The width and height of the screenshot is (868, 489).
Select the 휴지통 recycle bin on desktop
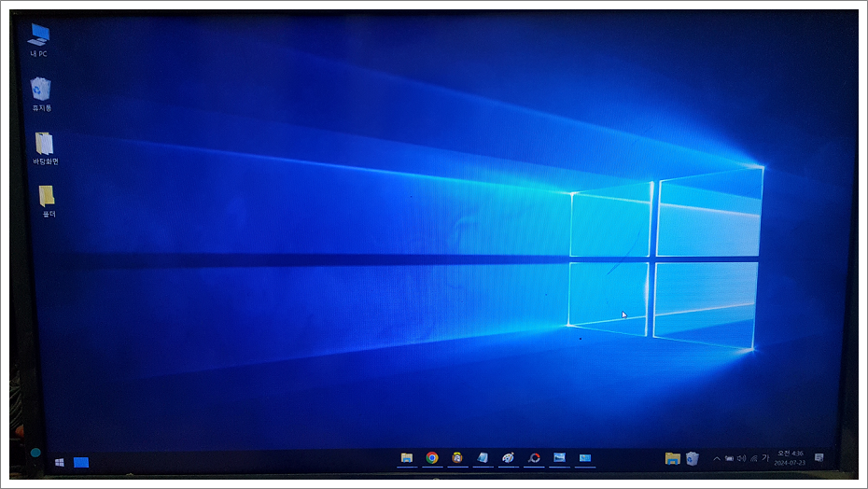point(41,94)
